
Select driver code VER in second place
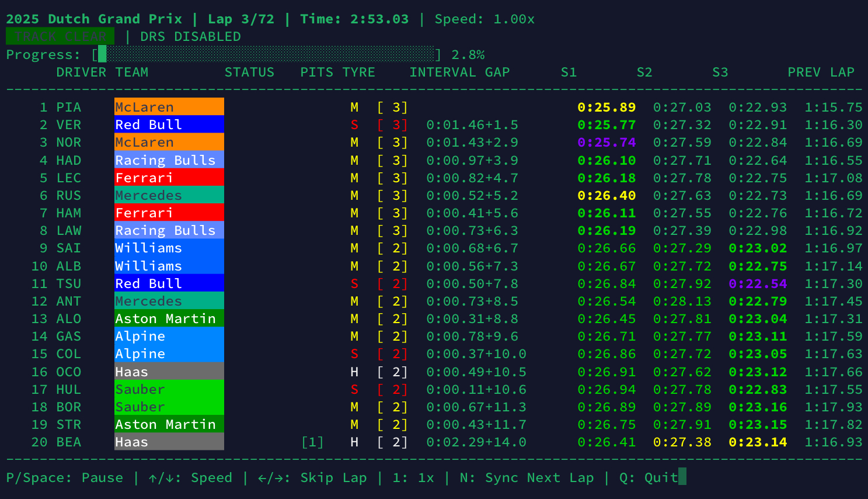69,124
